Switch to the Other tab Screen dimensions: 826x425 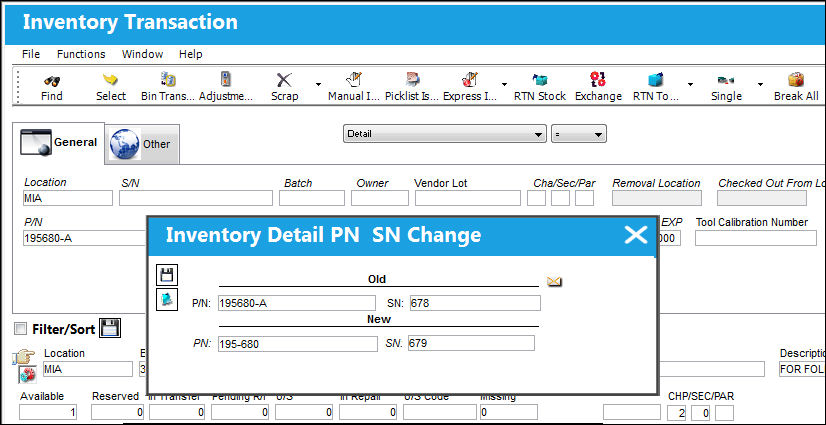tap(142, 144)
